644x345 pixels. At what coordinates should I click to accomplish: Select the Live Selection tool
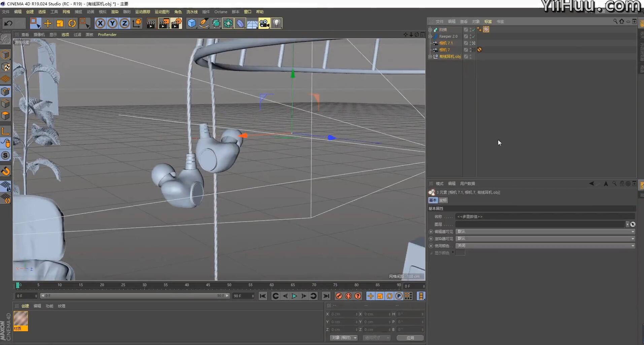35,23
